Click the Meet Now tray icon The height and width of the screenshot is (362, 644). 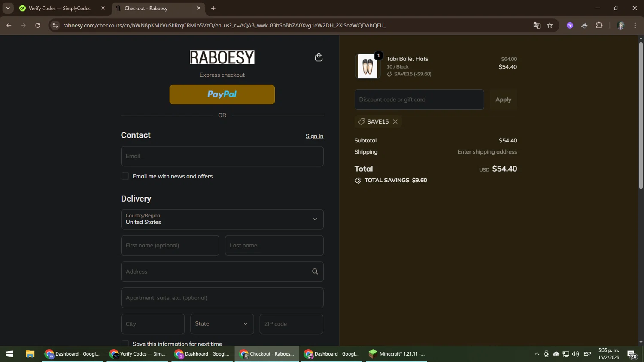point(547,354)
